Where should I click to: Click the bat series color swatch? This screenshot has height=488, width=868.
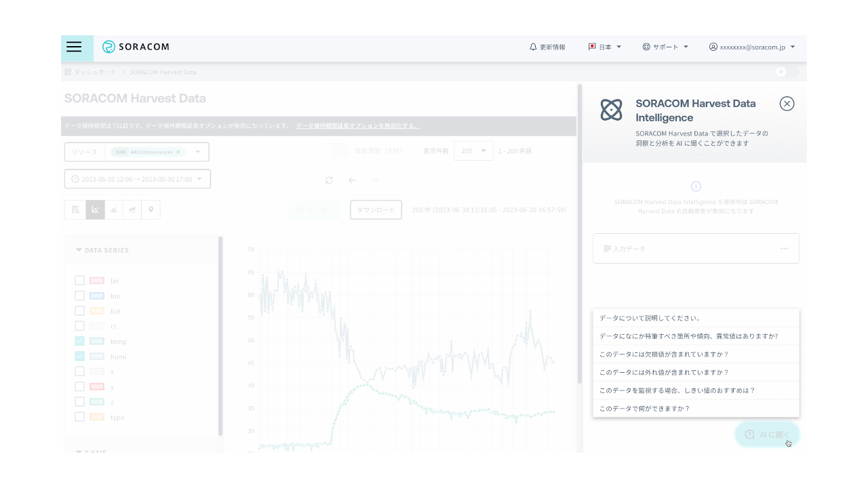(x=97, y=311)
